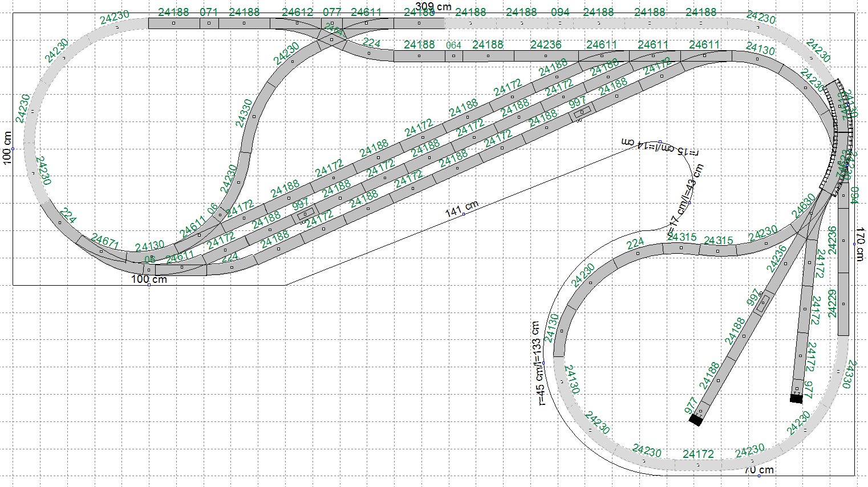This screenshot has height=487, width=868.
Task: Select the 170 cm dimension label
Action: 860,244
